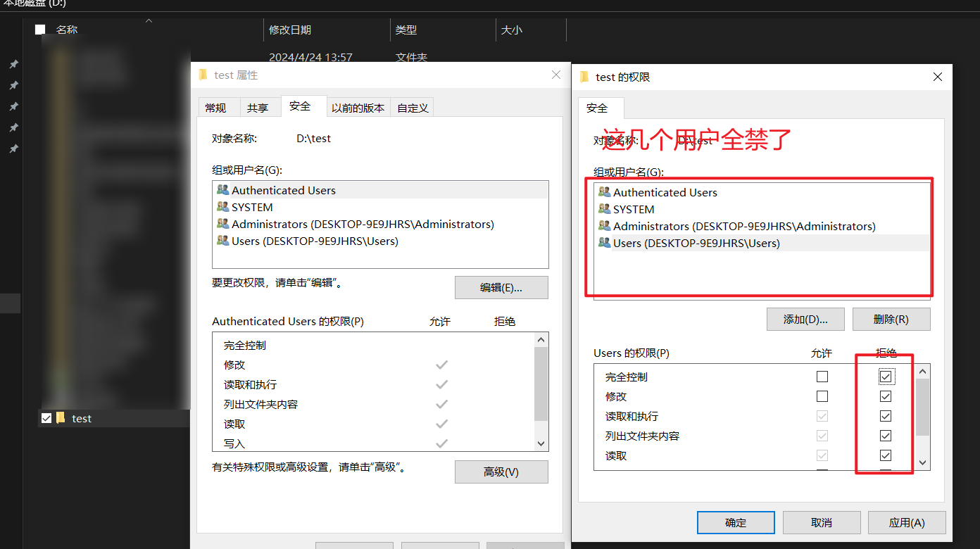Click the topmost pin icon in the quick access sidebar

(13, 64)
